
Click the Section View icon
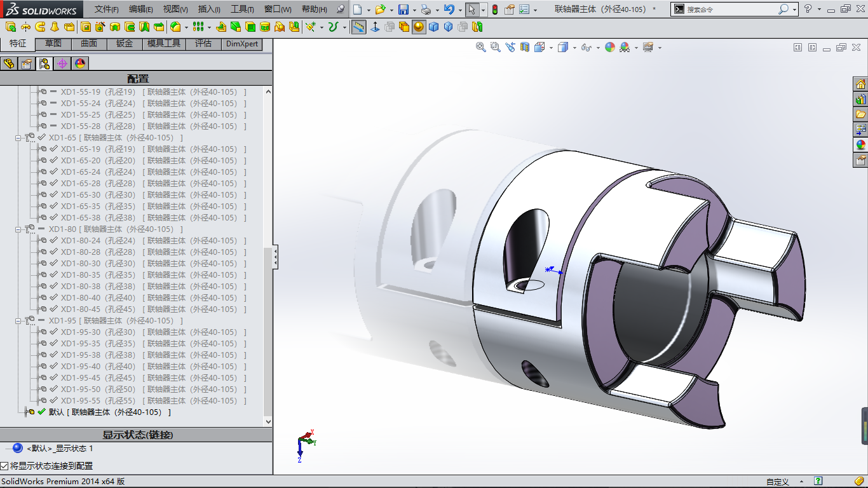tap(525, 47)
